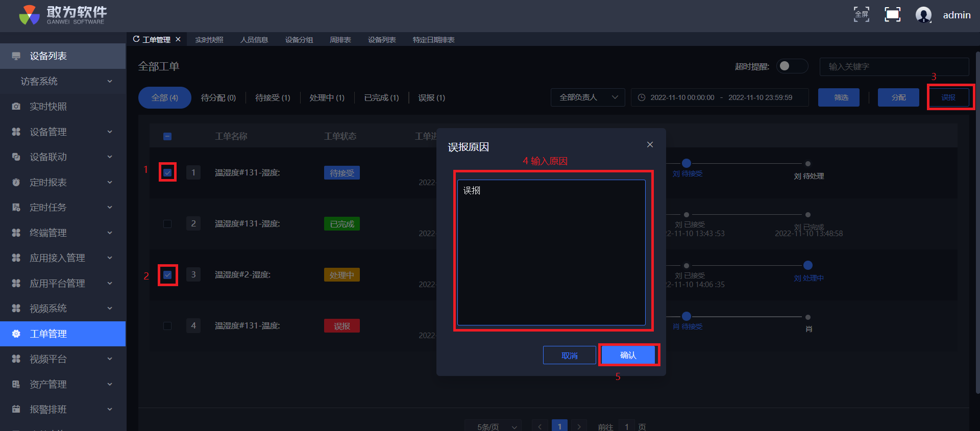Expand the 视频系统 menu chevron
Screen dimensions: 980x431
110,309
